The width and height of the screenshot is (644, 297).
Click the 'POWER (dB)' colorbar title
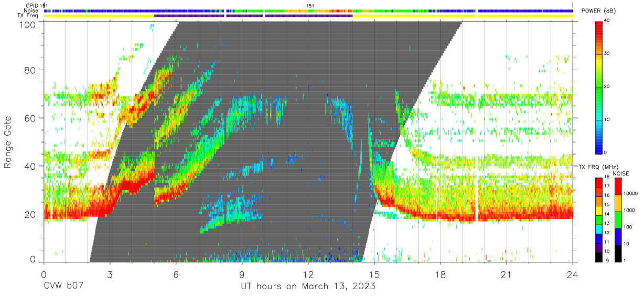(x=598, y=12)
